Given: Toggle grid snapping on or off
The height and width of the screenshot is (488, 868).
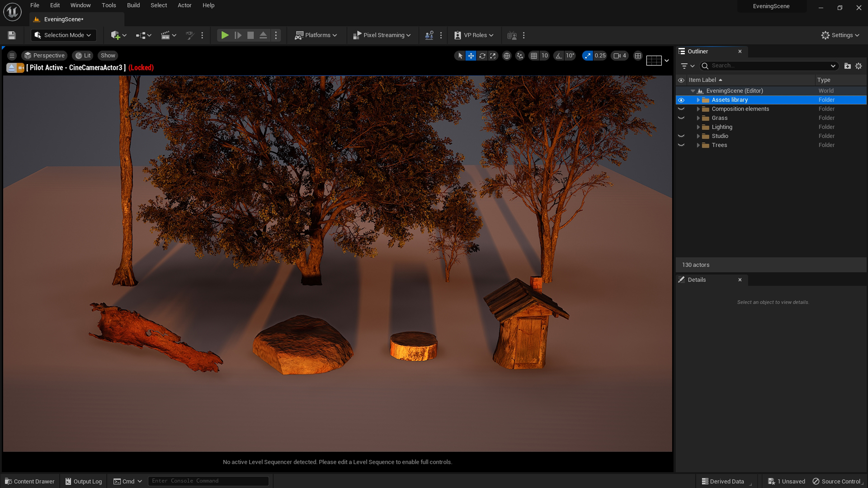Looking at the screenshot, I should 534,56.
